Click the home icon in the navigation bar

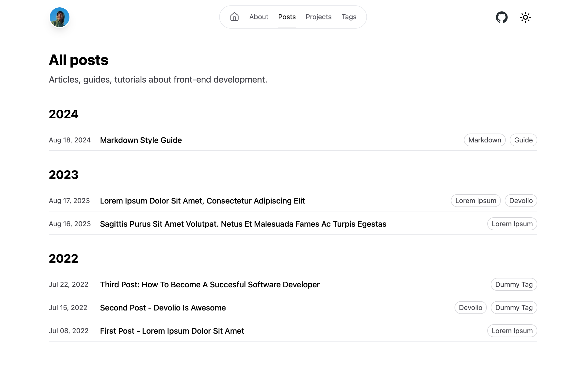(234, 17)
